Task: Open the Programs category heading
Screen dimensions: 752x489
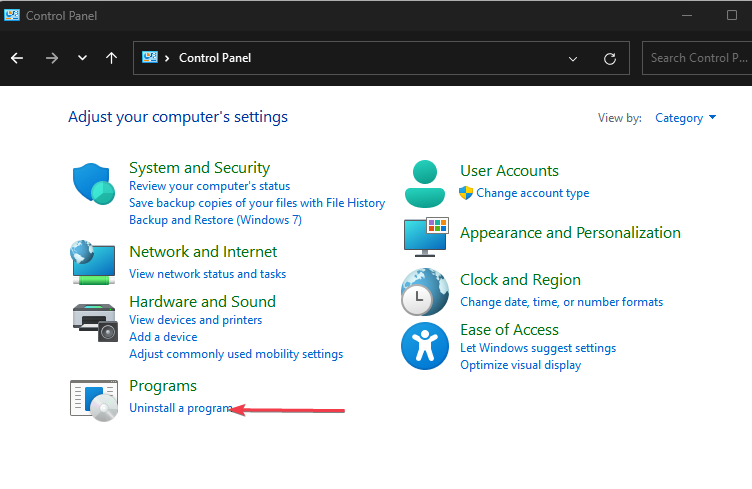Action: click(163, 386)
